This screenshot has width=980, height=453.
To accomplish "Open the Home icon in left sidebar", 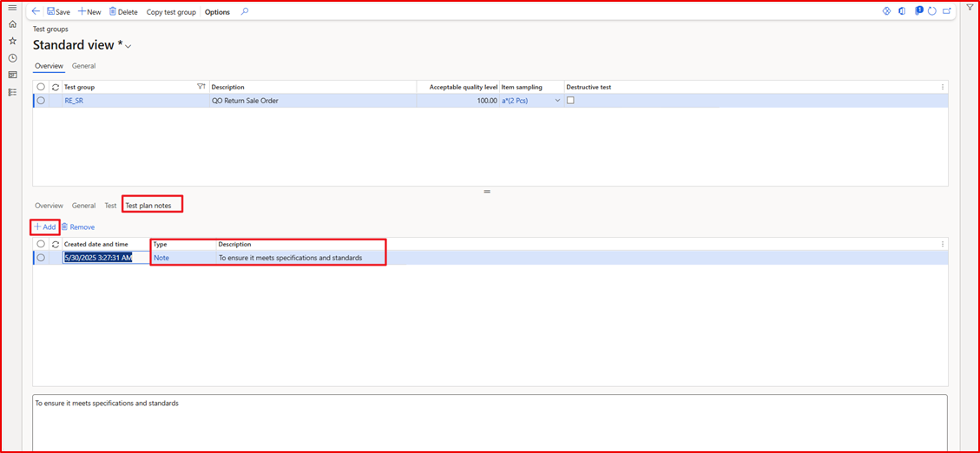I will tap(12, 24).
